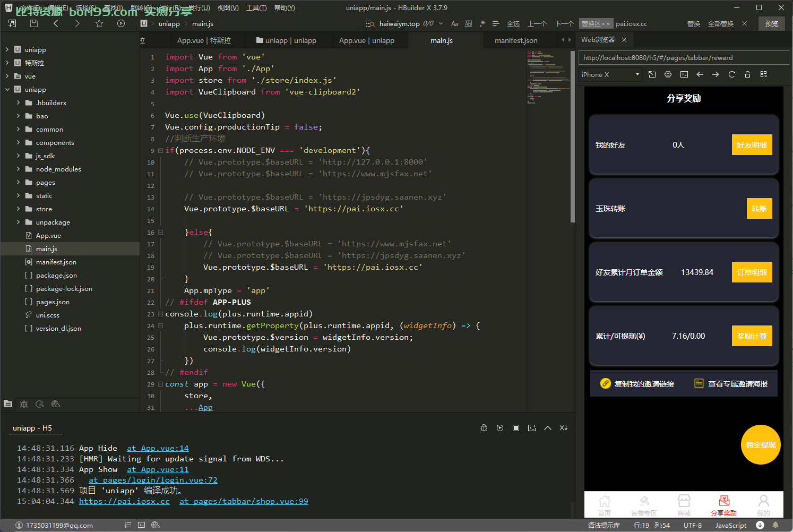
Task: Click the 替换区>> toggle button
Action: [596, 23]
